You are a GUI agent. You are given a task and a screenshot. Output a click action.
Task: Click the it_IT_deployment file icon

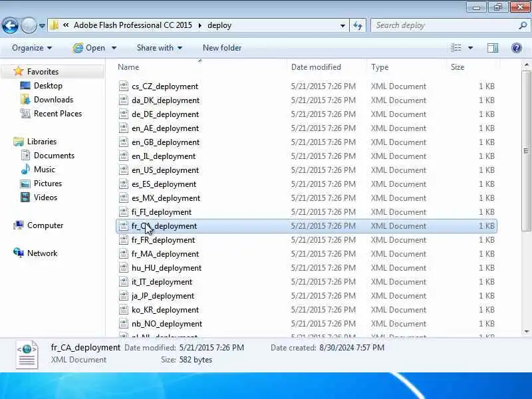click(124, 281)
